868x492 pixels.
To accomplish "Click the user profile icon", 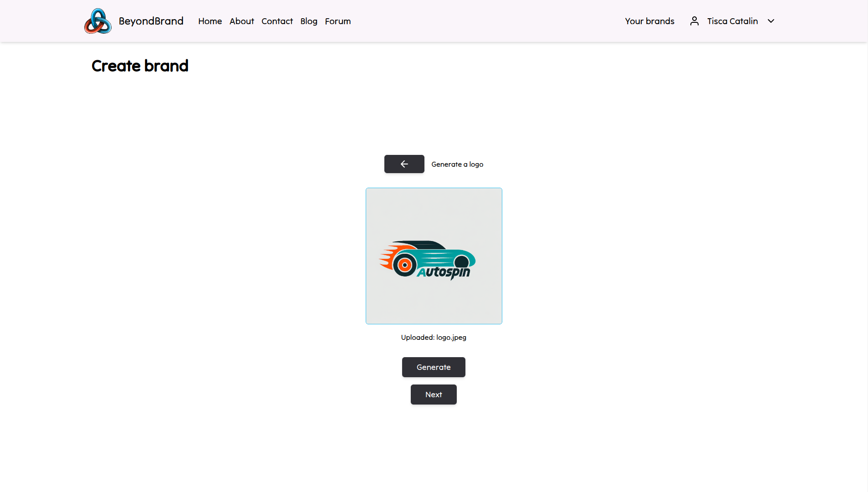I will coord(694,21).
